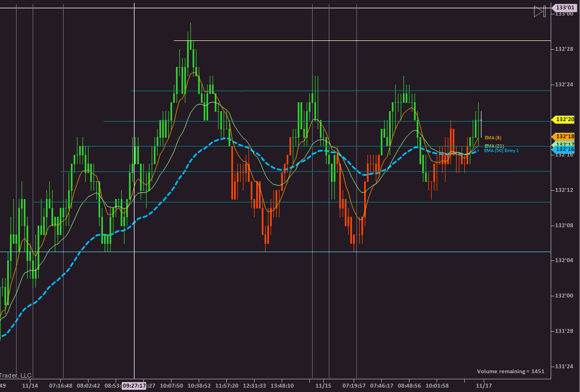The height and width of the screenshot is (392, 580).
Task: Click the 11/14 date label on time axis
Action: [30, 386]
